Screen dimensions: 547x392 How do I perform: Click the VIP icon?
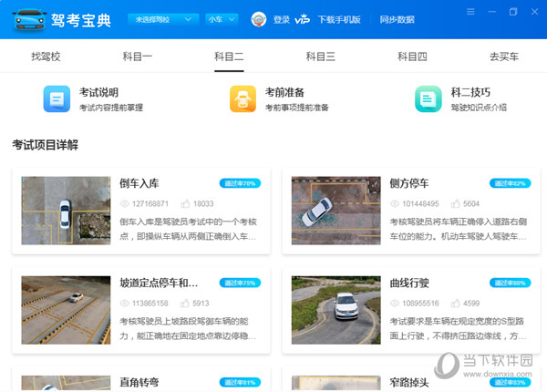pyautogui.click(x=302, y=19)
